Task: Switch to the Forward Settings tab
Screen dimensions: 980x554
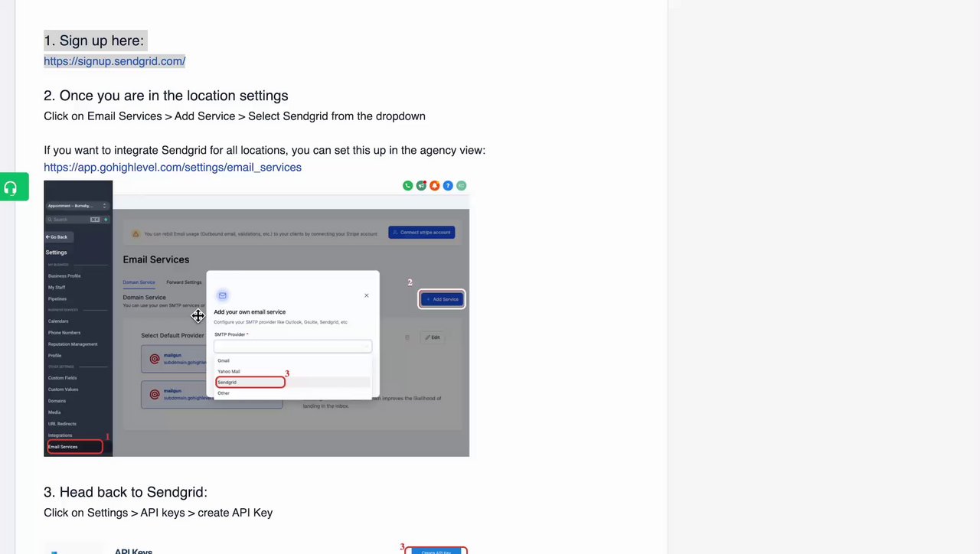Action: 184,282
